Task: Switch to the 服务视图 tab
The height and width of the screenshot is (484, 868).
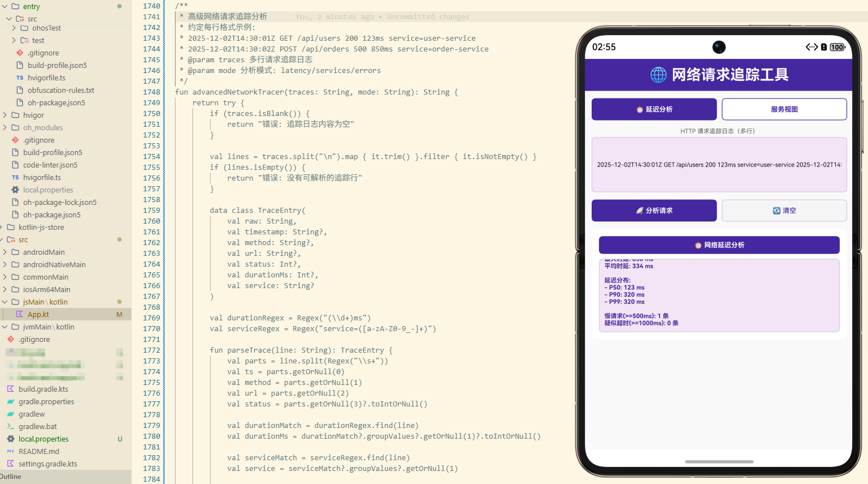Action: [784, 109]
